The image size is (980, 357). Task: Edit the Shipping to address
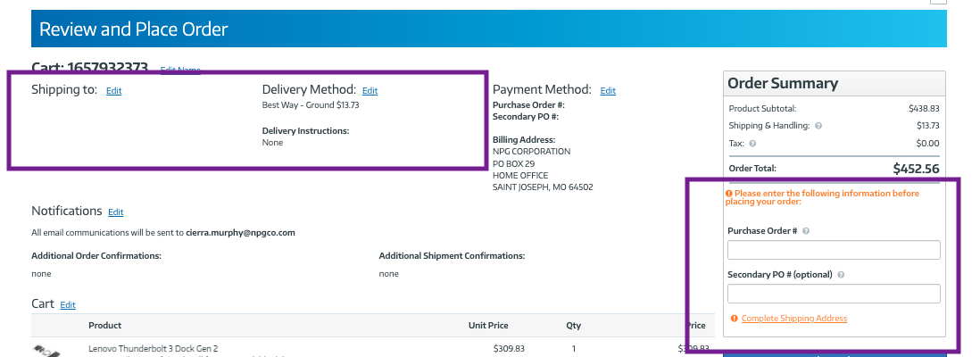[113, 91]
